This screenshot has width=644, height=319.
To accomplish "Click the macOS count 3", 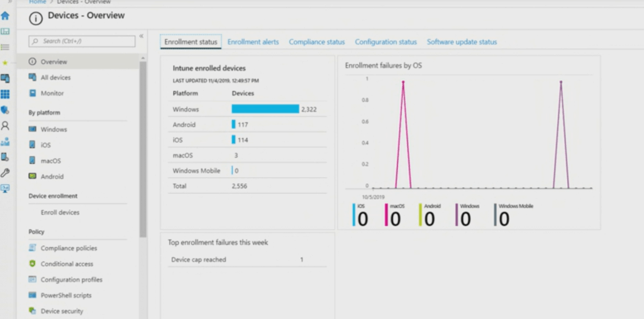I will [236, 155].
